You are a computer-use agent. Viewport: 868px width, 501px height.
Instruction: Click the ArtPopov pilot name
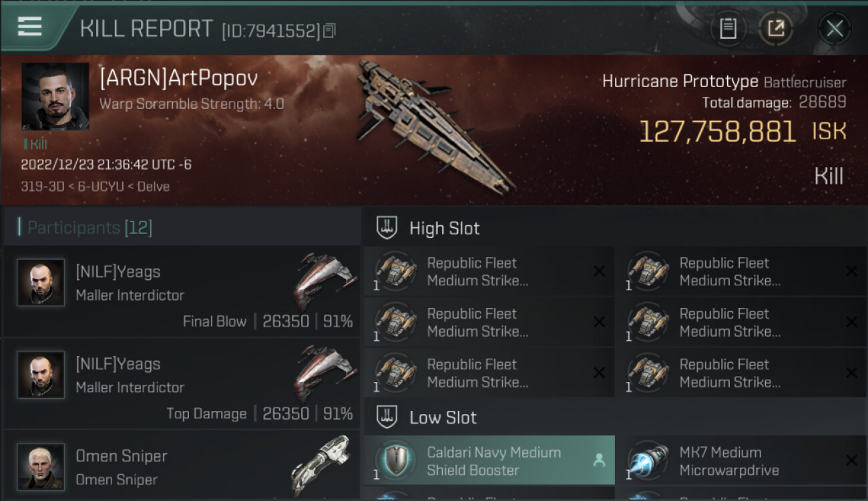point(178,78)
